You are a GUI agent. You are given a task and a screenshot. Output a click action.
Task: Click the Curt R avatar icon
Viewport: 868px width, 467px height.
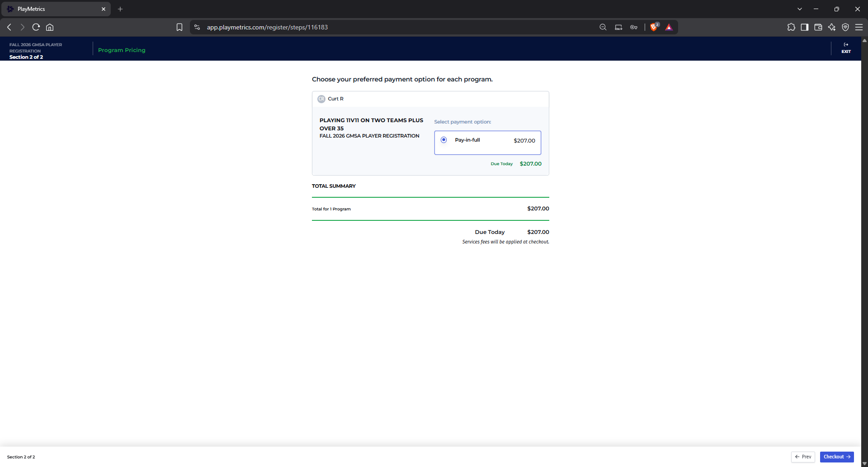(x=321, y=99)
